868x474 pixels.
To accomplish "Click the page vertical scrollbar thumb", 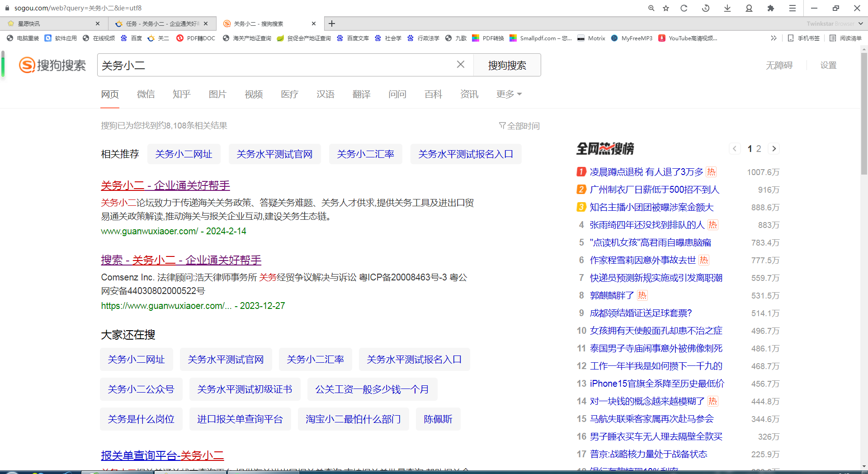I will [x=864, y=113].
